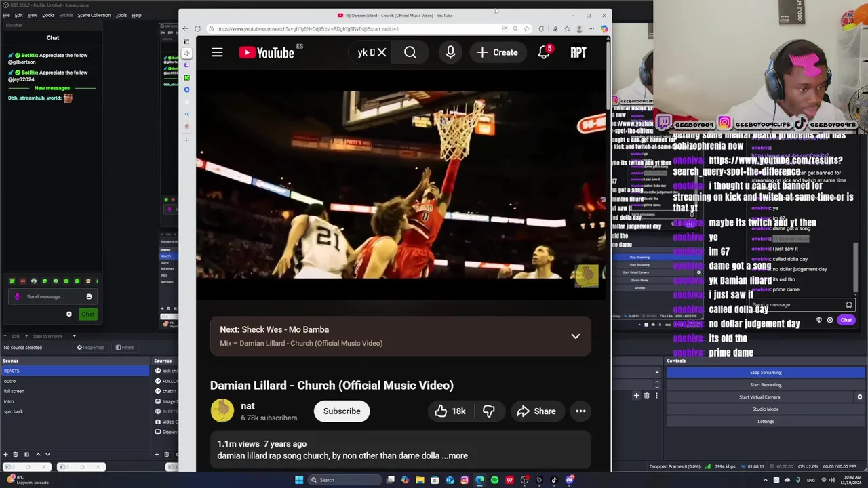868x488 pixels.
Task: Open browser Copilot icon
Action: (604, 28)
